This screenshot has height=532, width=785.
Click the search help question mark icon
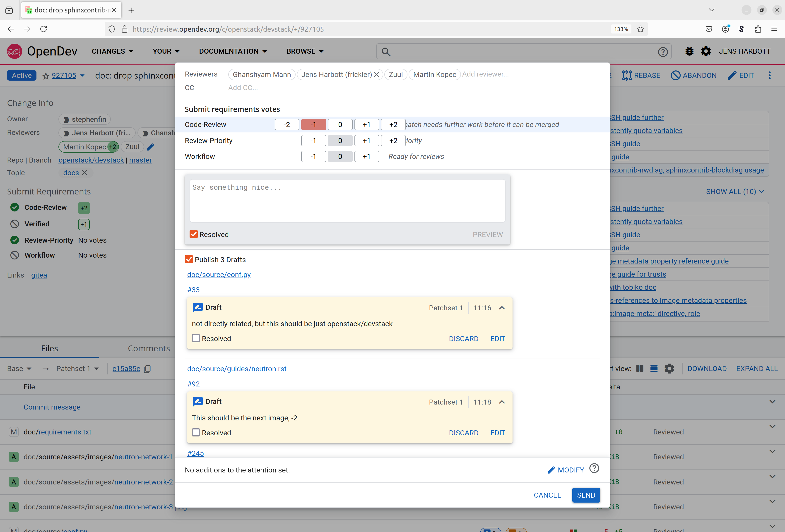click(x=662, y=52)
